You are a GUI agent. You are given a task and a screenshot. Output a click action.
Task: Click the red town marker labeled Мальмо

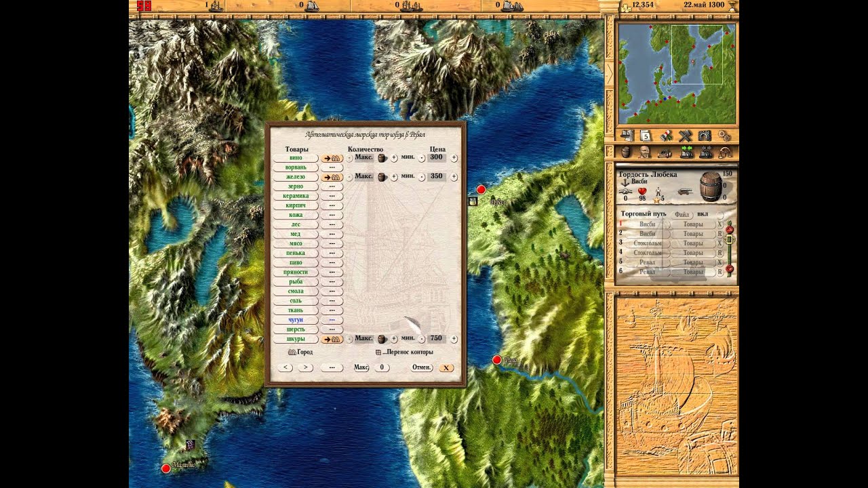coord(165,468)
